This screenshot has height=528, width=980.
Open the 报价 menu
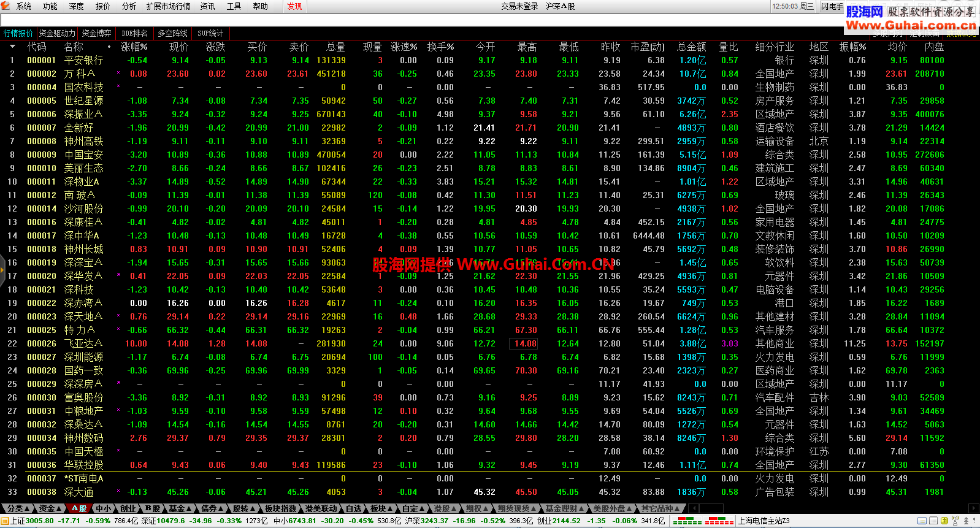(103, 6)
